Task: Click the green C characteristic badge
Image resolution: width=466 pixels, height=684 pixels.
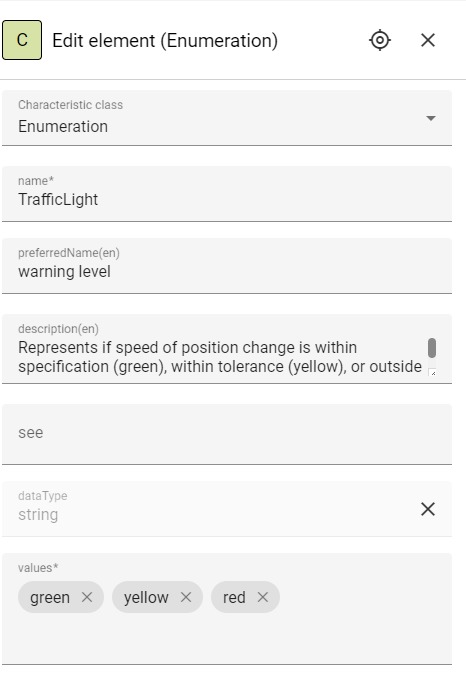Action: pos(22,40)
